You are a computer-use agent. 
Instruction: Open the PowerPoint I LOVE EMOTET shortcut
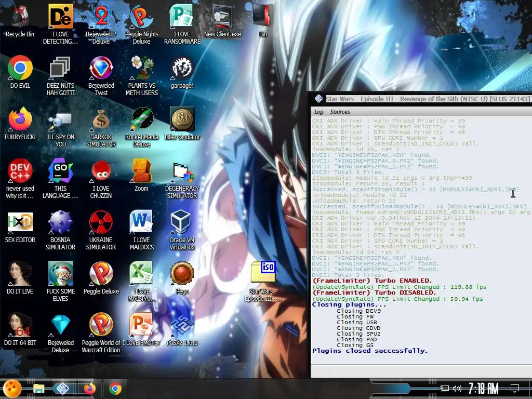click(x=141, y=329)
